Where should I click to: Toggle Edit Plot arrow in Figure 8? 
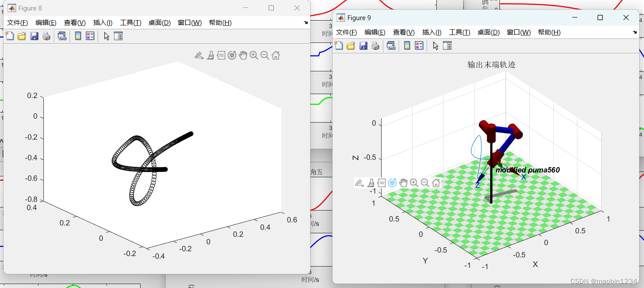point(106,36)
